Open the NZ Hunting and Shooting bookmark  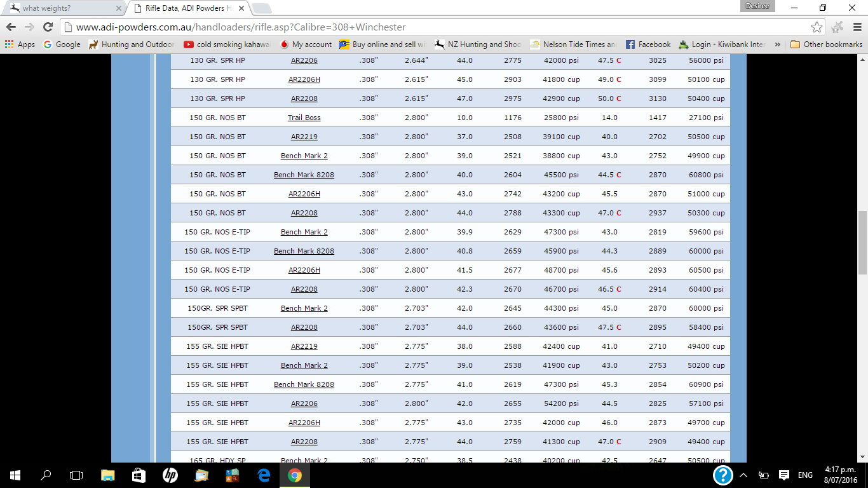click(x=478, y=44)
